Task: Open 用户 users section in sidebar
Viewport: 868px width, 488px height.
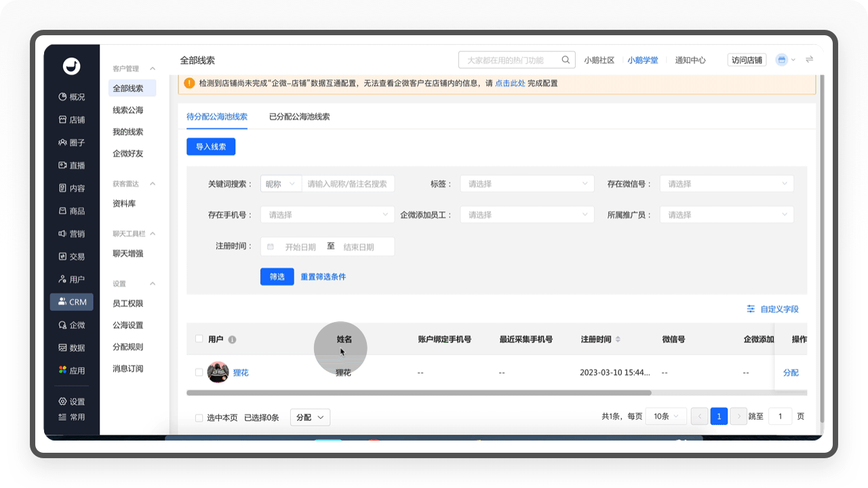Action: [72, 279]
